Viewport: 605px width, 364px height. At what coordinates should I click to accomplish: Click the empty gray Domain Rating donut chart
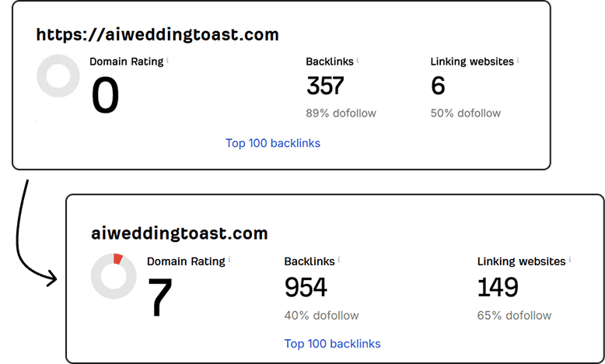click(x=58, y=76)
